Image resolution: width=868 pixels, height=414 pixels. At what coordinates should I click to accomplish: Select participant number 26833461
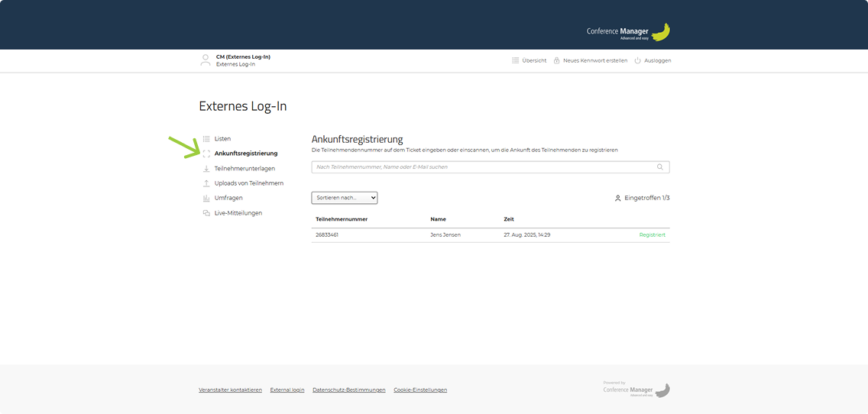pyautogui.click(x=327, y=234)
